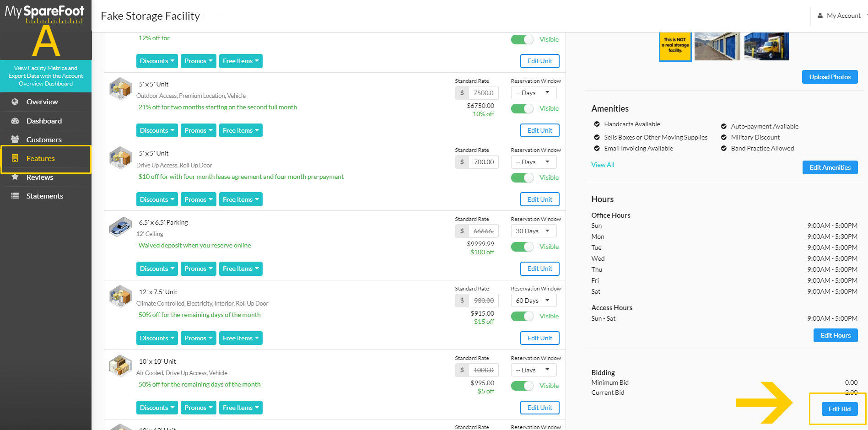The image size is (868, 430).
Task: Click the 6.5'x6.5' Parking car icon
Action: (x=120, y=226)
